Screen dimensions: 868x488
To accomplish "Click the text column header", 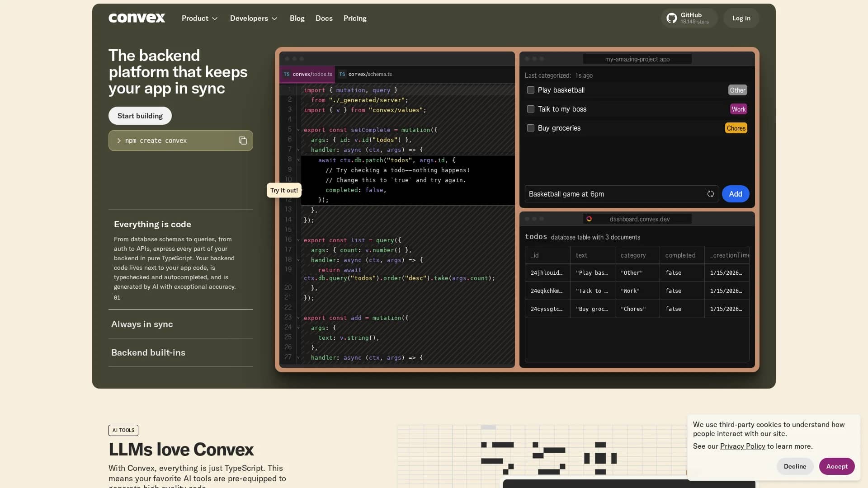I will click(x=593, y=255).
